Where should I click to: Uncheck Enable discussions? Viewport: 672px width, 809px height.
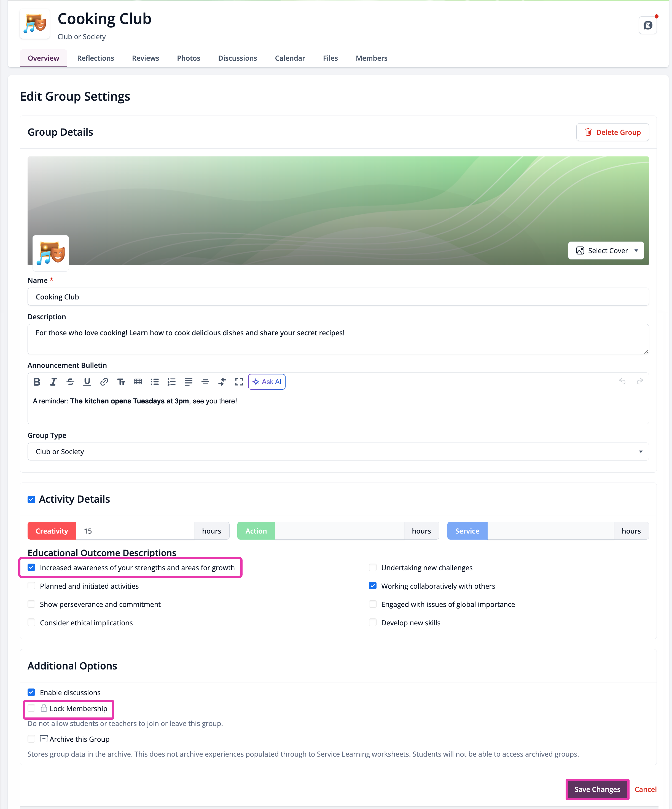(32, 692)
